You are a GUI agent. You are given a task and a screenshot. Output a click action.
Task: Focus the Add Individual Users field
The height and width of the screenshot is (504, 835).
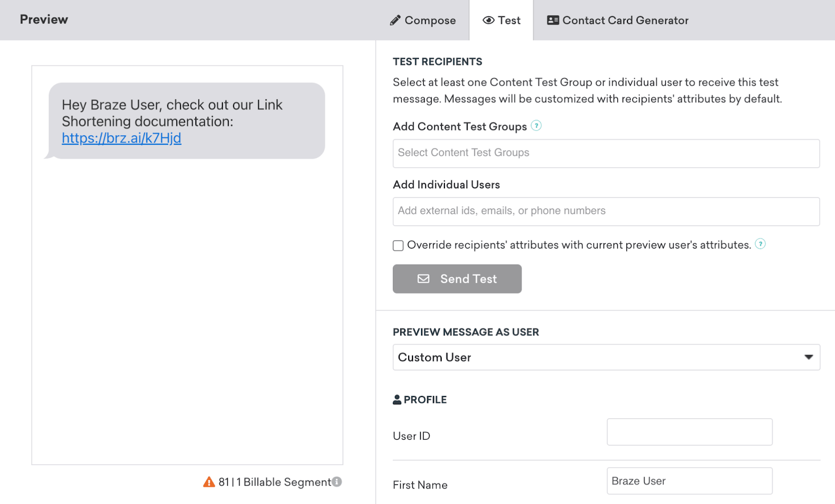606,211
